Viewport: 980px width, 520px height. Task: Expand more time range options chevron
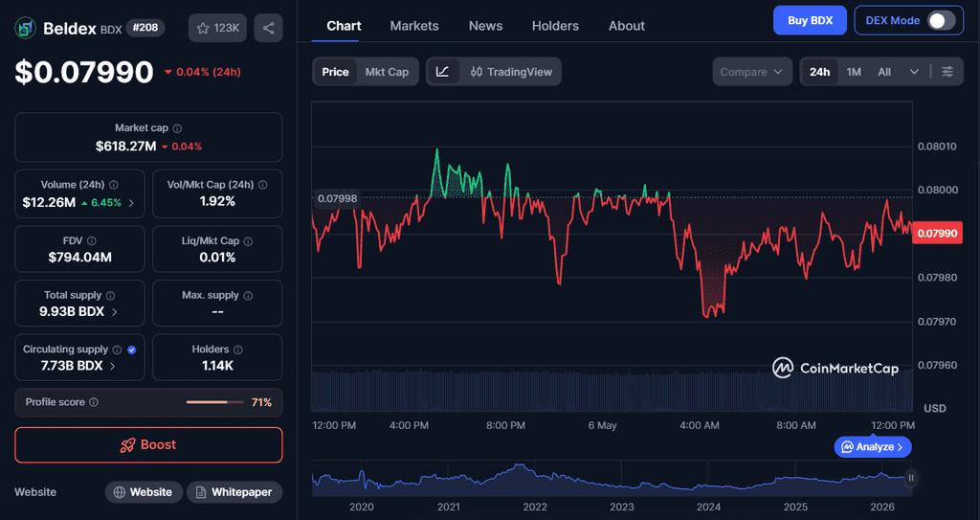[x=914, y=72]
